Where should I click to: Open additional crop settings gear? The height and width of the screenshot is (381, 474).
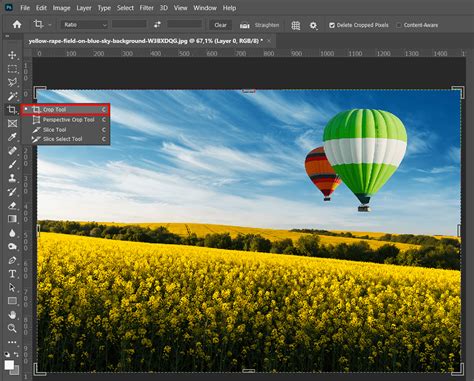[x=313, y=25]
